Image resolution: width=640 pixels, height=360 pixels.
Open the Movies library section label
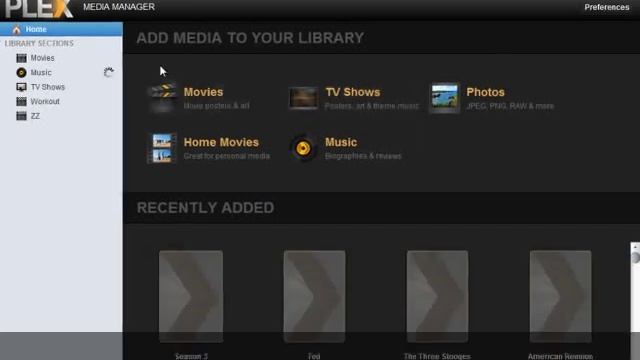tap(42, 58)
